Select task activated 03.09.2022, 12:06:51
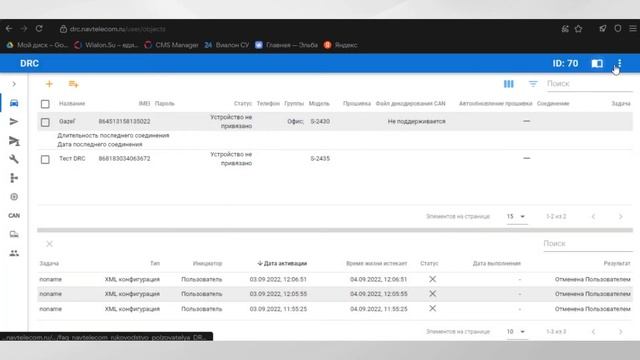Screen dimensions: 640x360 tap(278, 279)
